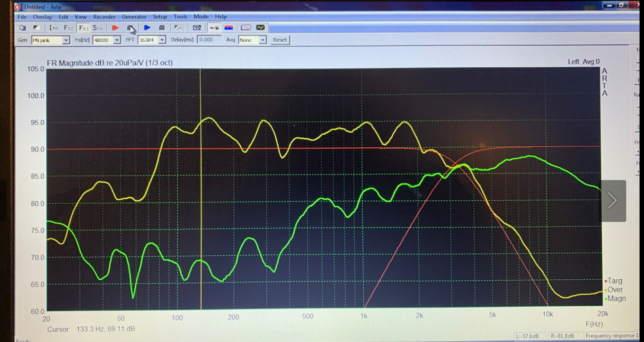
Task: Open the View menu
Action: 81,17
